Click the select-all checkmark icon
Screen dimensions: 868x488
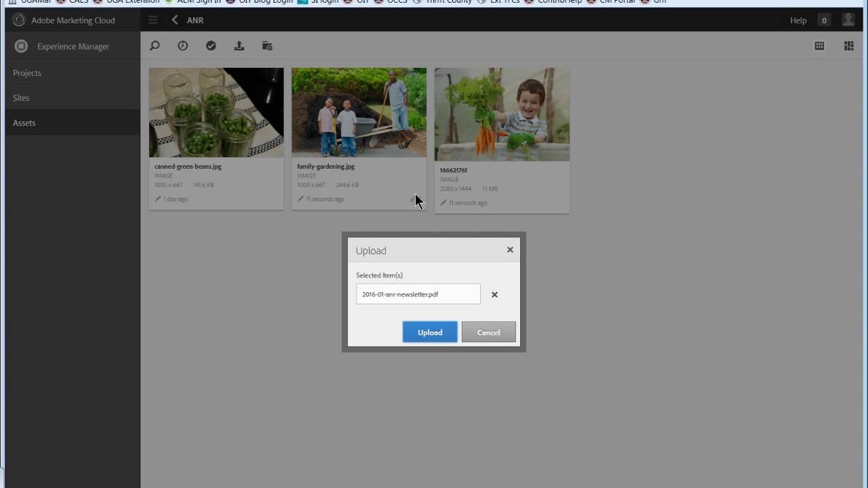[x=211, y=46]
